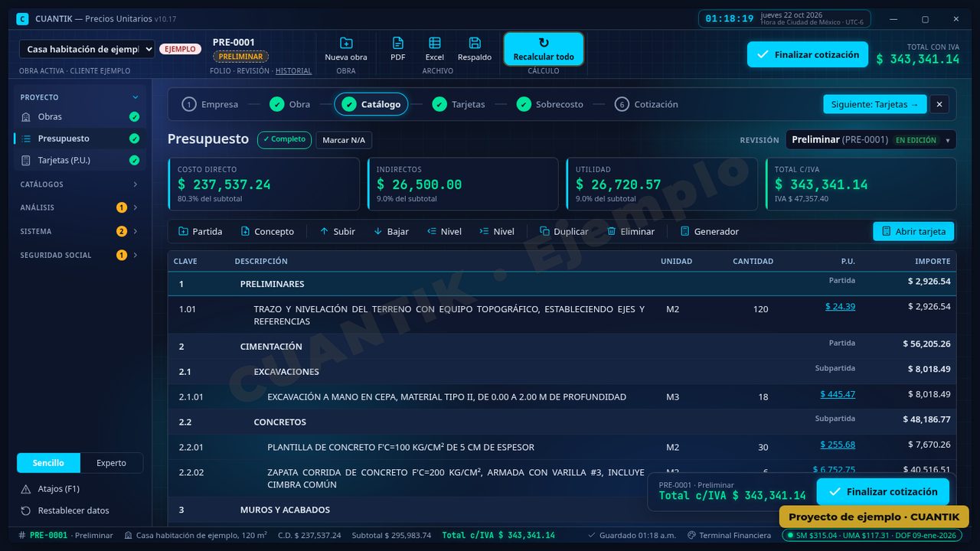Viewport: 980px width, 551px height.
Task: Save a backup with Respaldo
Action: (475, 49)
